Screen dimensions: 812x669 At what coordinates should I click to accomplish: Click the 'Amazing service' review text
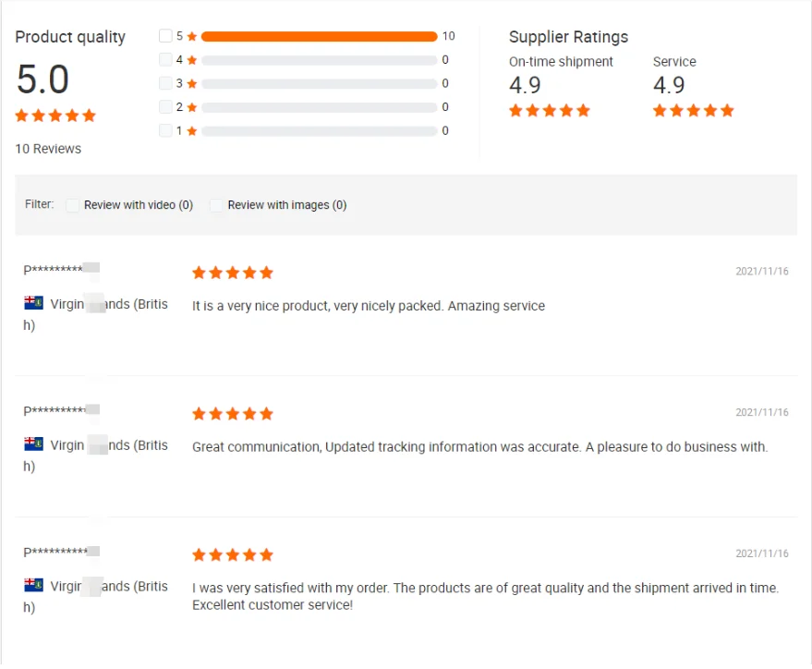pyautogui.click(x=368, y=306)
